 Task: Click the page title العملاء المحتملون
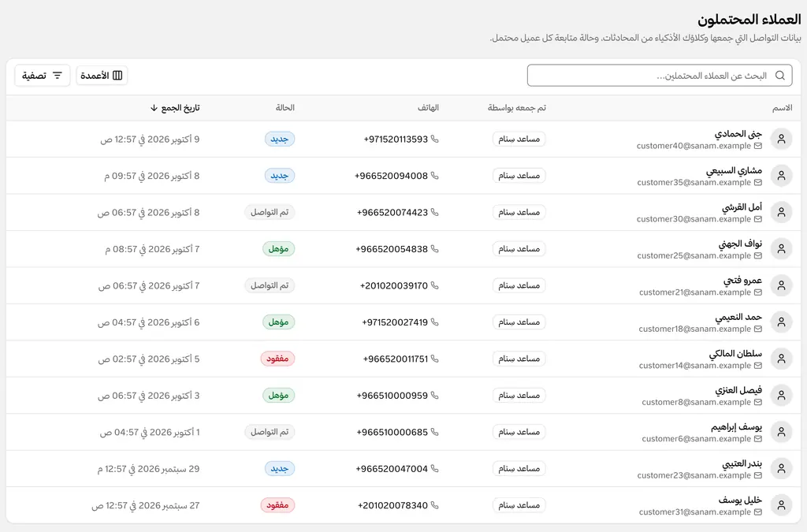click(749, 20)
